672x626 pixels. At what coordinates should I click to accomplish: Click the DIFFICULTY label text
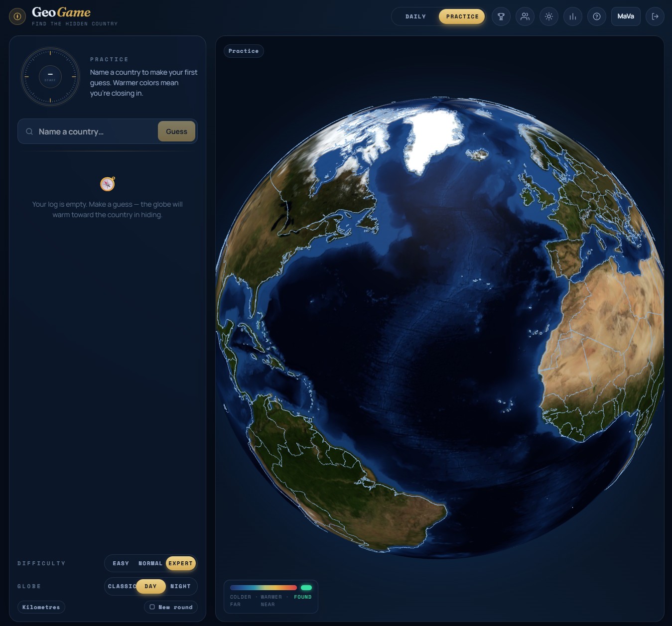41,563
